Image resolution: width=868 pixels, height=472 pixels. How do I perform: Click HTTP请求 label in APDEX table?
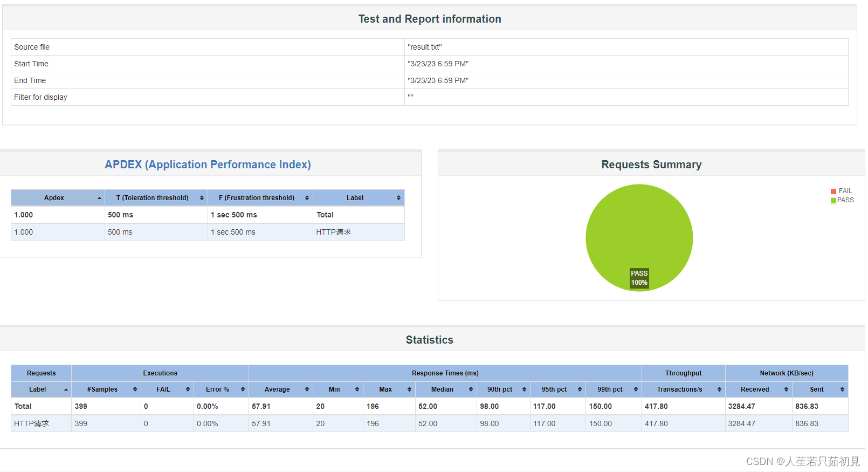pos(333,232)
